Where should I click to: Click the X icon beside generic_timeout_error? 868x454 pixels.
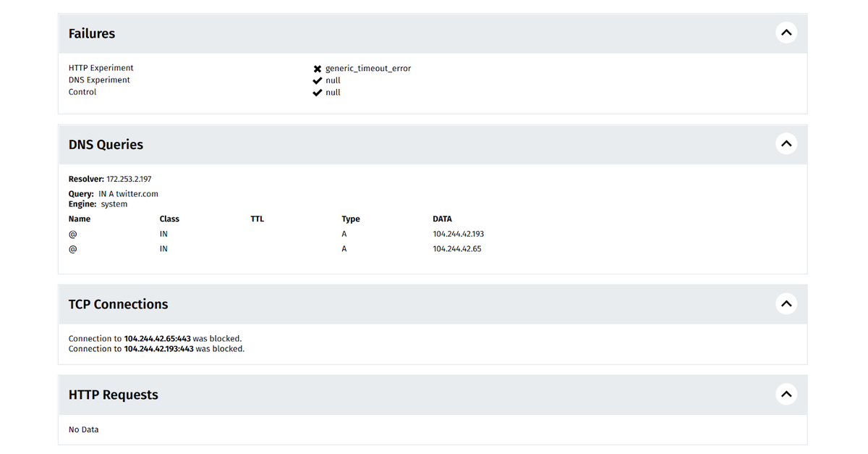click(x=317, y=69)
